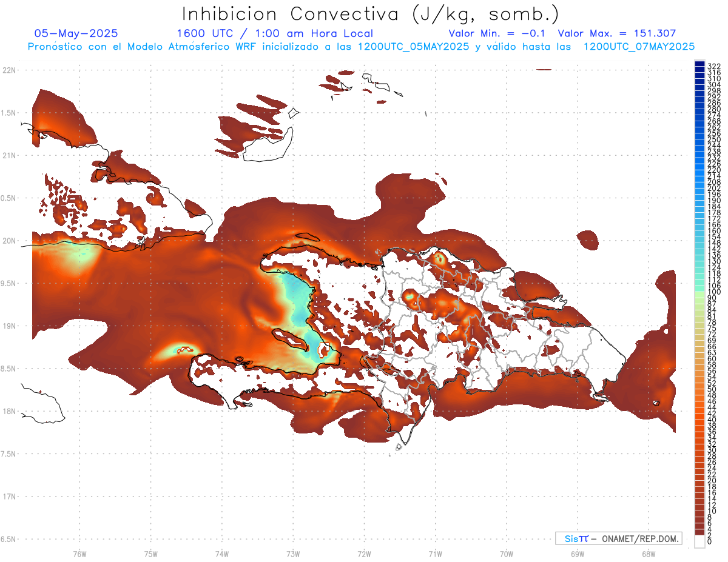The height and width of the screenshot is (562, 728).
Task: Click the time text '1600 UTC / 1:00 am Hora Local'
Action: [275, 33]
